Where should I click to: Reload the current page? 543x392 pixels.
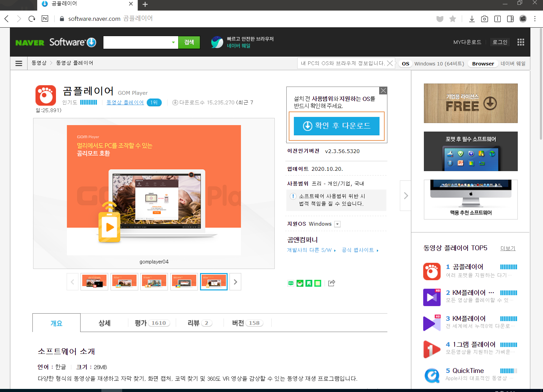pyautogui.click(x=32, y=19)
